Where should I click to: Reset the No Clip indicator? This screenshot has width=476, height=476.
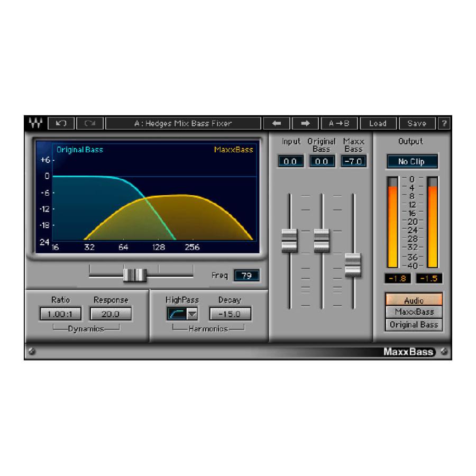pyautogui.click(x=412, y=161)
